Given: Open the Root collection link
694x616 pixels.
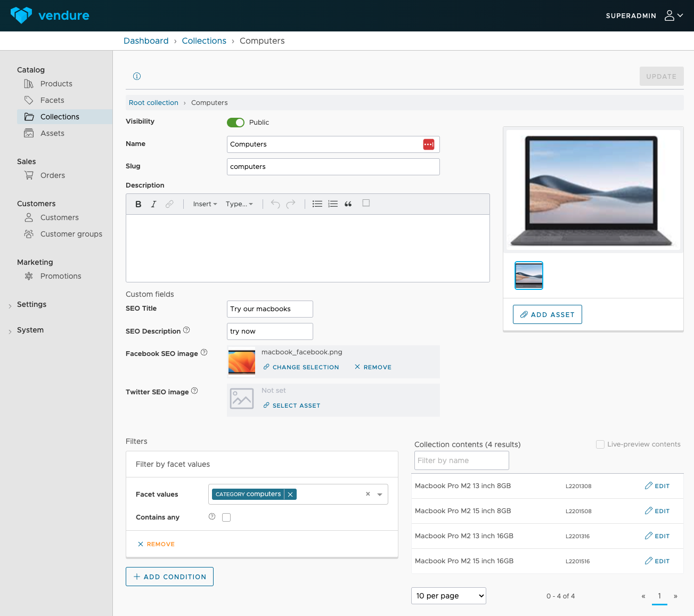Looking at the screenshot, I should (x=153, y=103).
